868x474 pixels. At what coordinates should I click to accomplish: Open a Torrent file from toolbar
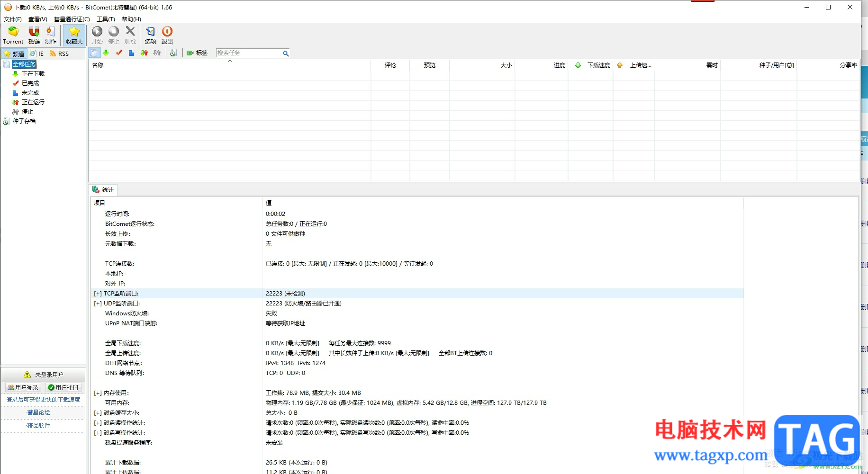tap(13, 36)
